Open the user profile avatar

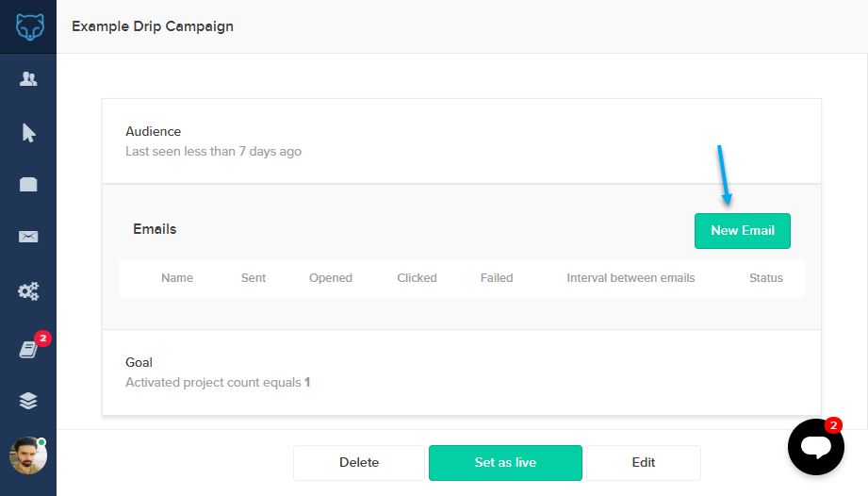(x=28, y=455)
